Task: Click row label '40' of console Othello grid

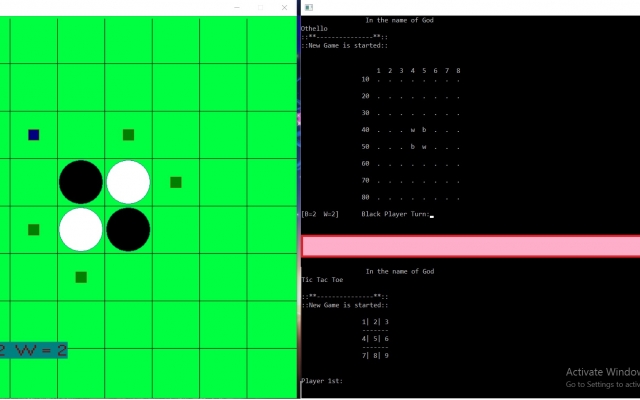Action: point(365,130)
